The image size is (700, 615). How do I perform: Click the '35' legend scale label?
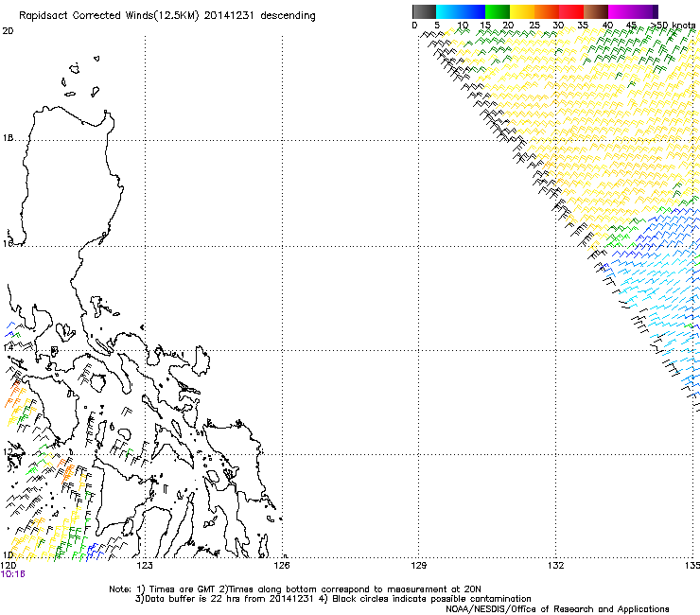click(x=583, y=26)
